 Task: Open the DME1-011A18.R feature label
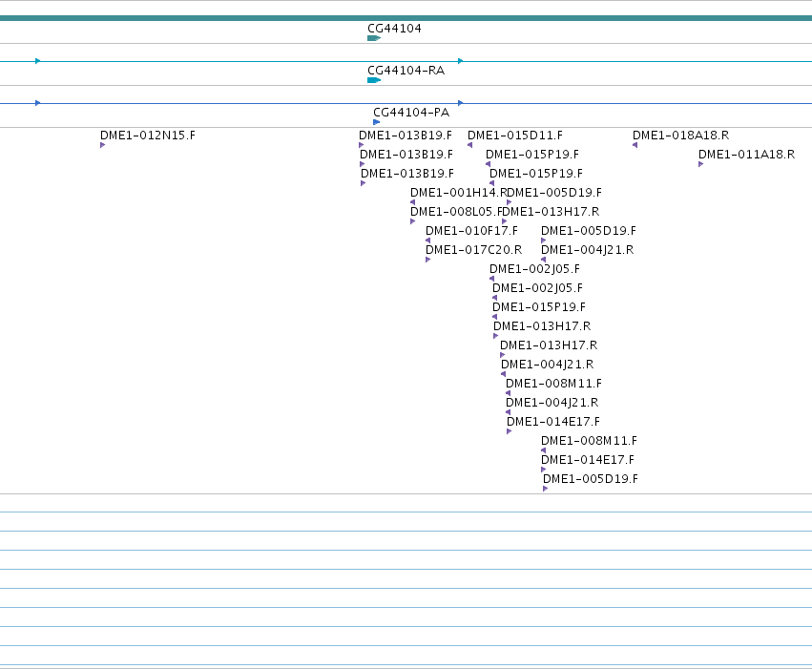pyautogui.click(x=746, y=155)
